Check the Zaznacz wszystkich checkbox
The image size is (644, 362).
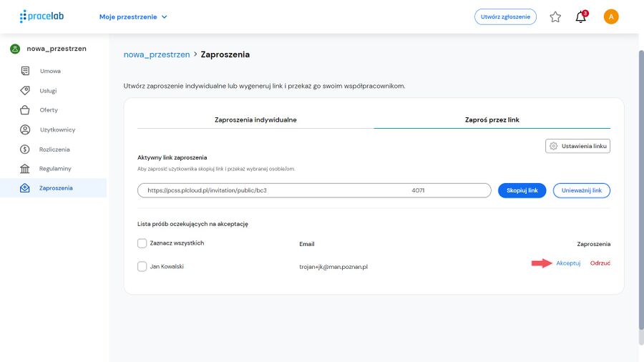[x=142, y=243]
